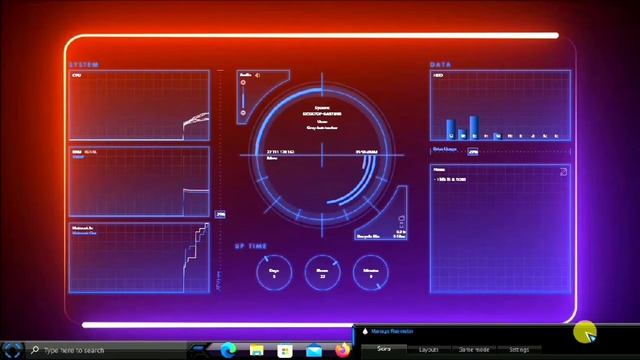Switch to the Layouts tab
The width and height of the screenshot is (640, 360).
429,349
